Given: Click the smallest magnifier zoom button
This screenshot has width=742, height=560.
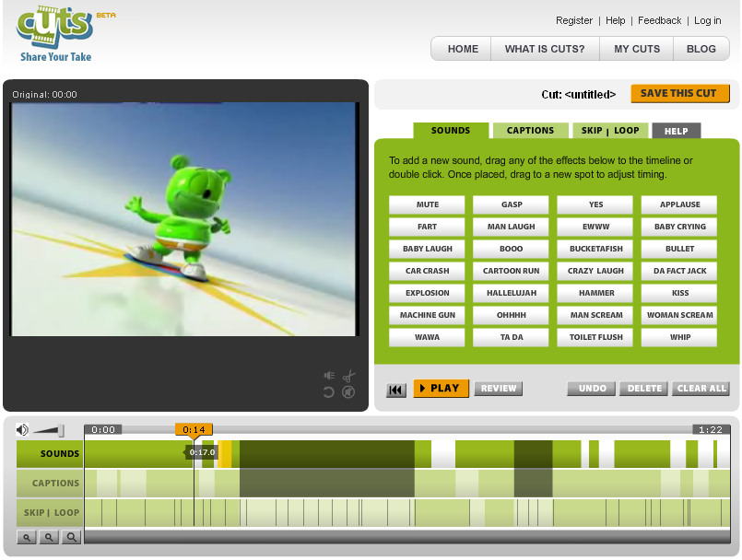Looking at the screenshot, I should tap(27, 537).
